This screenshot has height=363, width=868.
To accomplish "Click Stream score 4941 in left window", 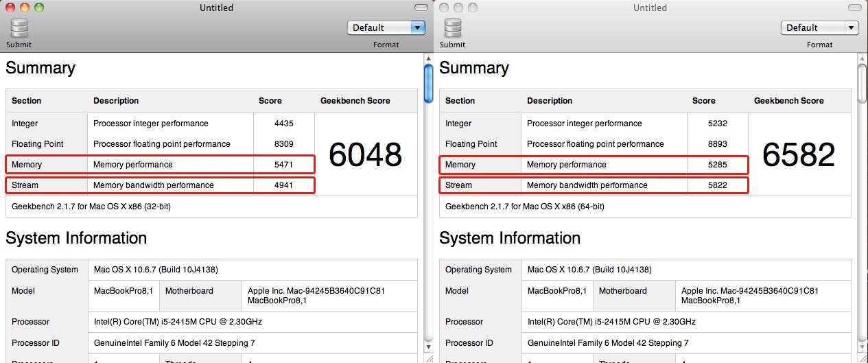I will tap(283, 185).
